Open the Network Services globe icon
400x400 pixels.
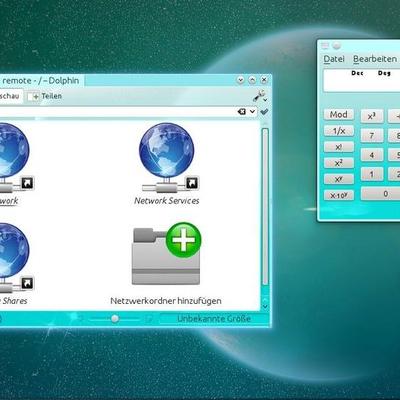[167, 158]
